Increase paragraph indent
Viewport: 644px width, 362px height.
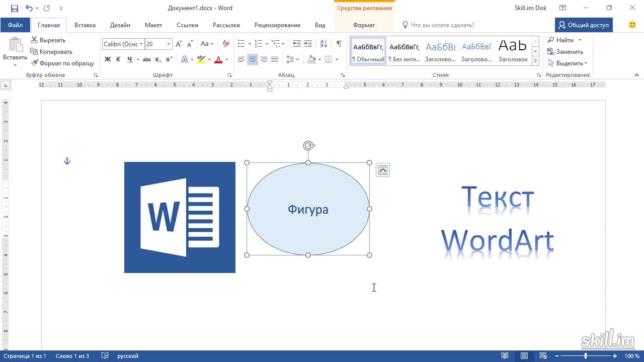[308, 44]
